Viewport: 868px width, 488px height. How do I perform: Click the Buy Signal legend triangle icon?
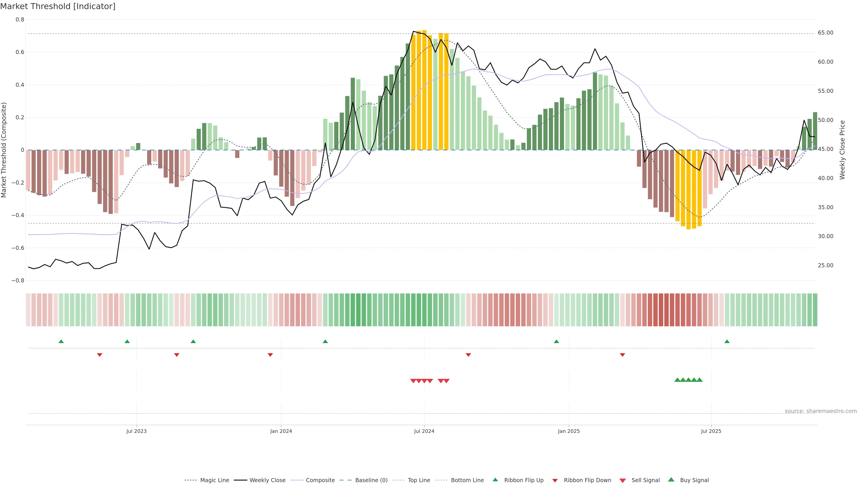pyautogui.click(x=671, y=480)
